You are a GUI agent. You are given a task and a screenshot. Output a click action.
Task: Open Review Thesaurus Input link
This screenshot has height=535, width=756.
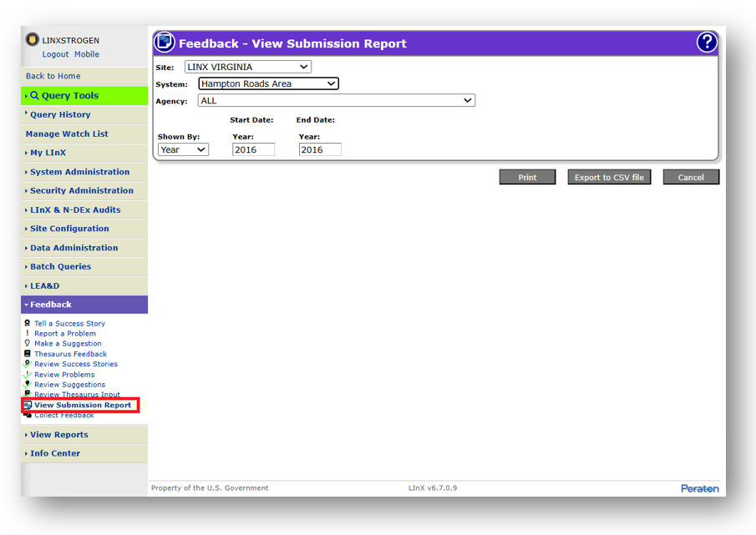coord(77,395)
